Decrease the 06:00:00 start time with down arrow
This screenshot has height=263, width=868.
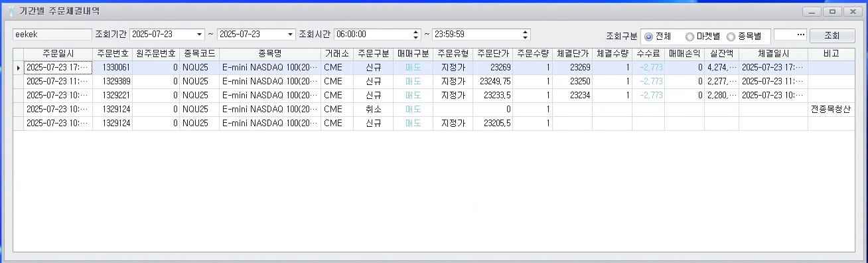tap(416, 37)
